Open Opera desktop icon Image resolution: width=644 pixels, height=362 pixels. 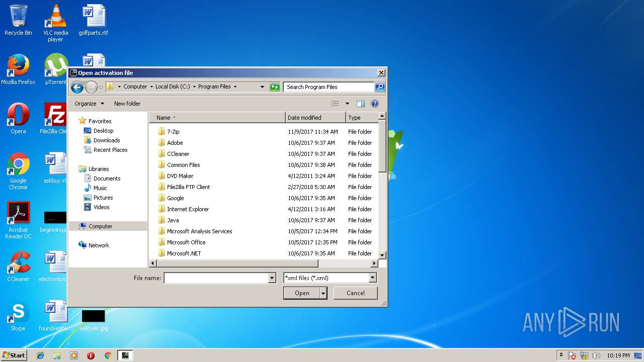click(x=18, y=118)
